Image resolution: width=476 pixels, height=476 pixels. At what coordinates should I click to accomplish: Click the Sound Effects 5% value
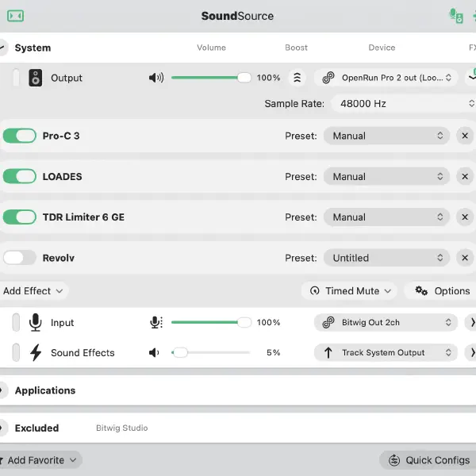273,352
